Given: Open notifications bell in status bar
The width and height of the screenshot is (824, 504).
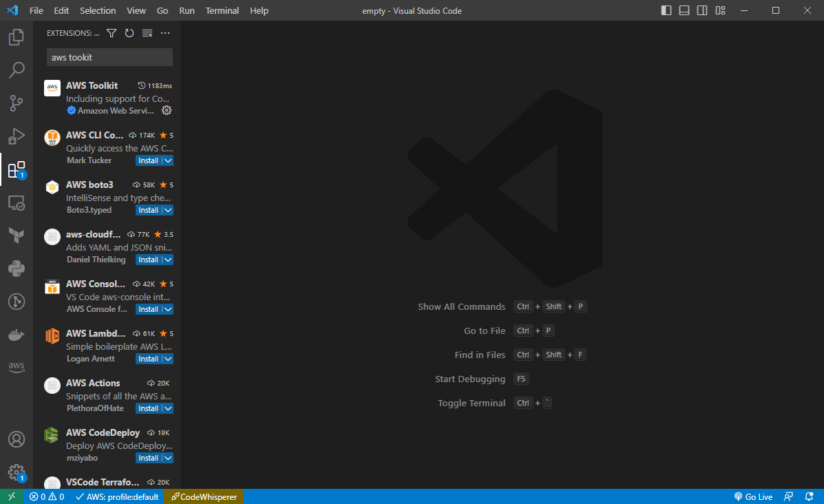Looking at the screenshot, I should pos(810,496).
